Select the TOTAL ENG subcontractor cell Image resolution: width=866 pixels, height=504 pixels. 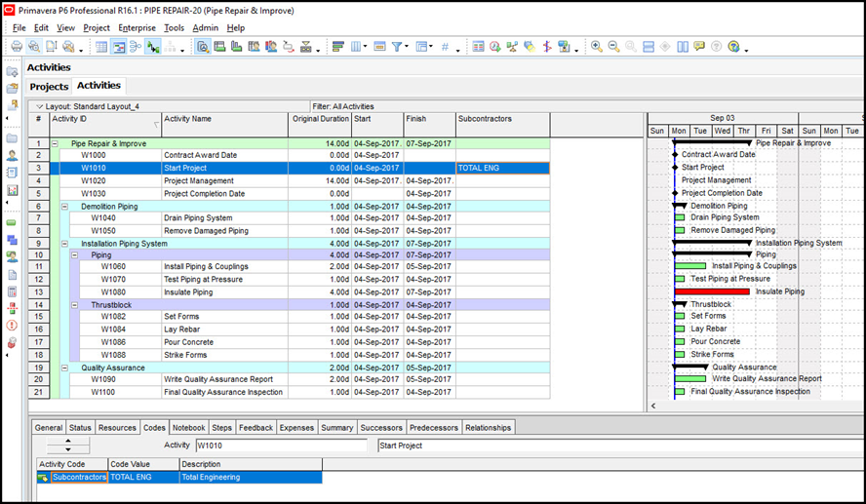503,168
